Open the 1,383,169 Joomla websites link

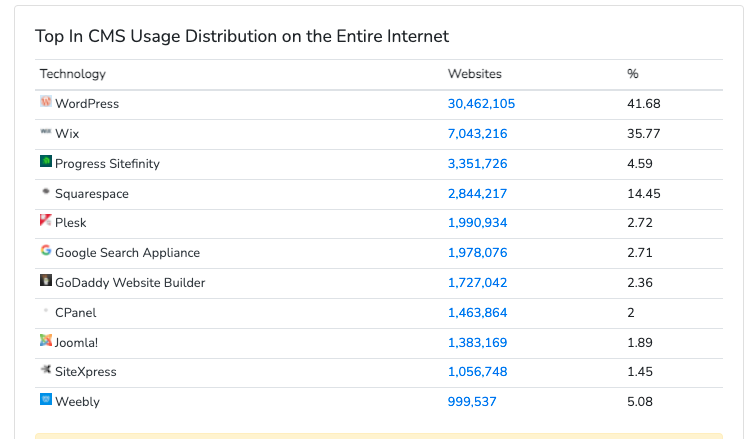pyautogui.click(x=478, y=343)
